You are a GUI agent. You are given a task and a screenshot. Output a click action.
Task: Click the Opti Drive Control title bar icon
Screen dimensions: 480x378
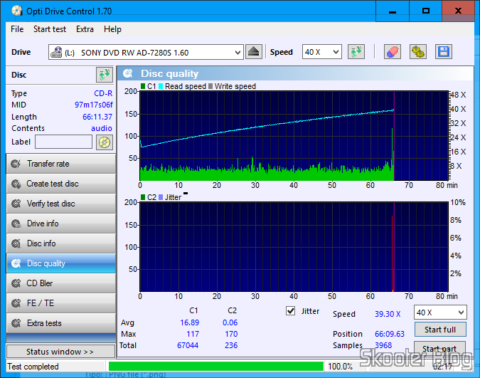point(17,11)
